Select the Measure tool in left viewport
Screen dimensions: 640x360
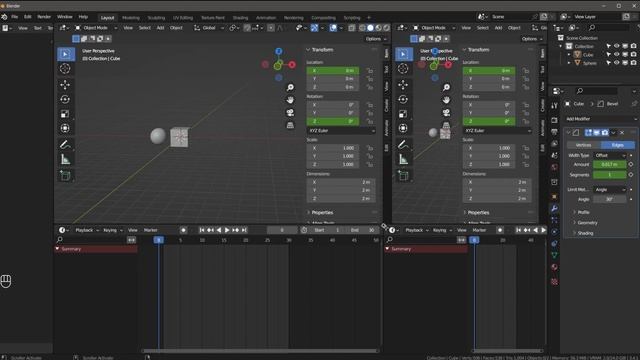(x=65, y=160)
